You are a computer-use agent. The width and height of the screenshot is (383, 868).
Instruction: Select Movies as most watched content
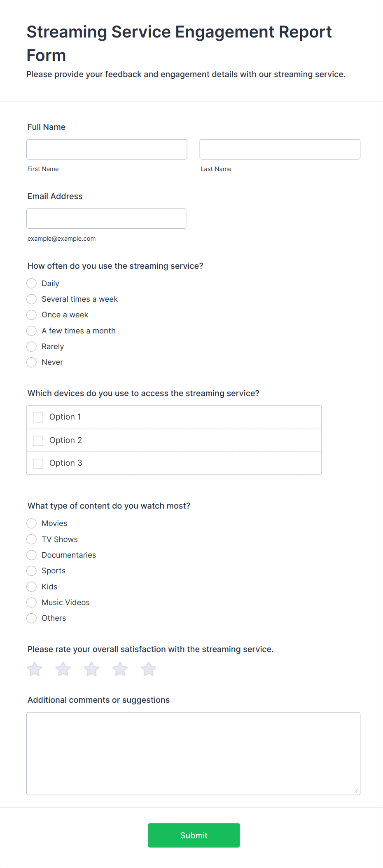click(32, 523)
